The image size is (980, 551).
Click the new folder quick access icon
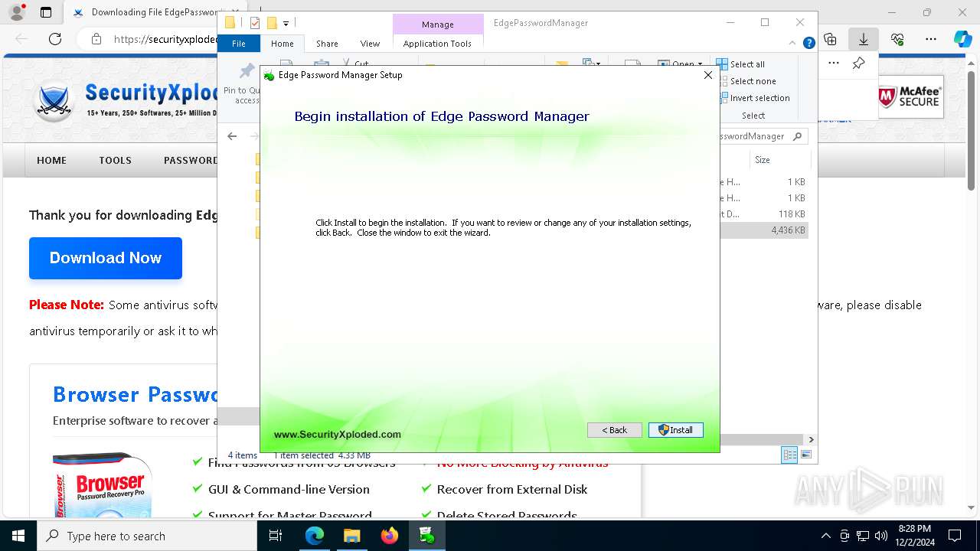(272, 24)
